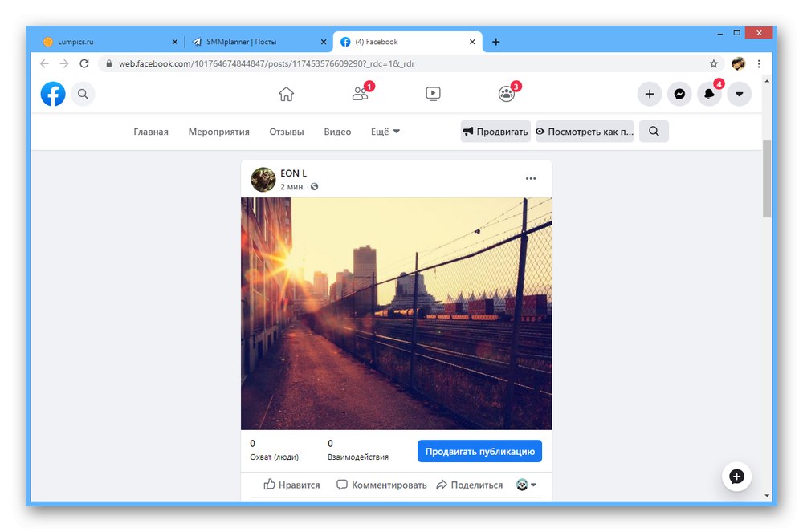This screenshot has width=803, height=532.
Task: Open the sunset railway post photo
Action: pyautogui.click(x=397, y=314)
